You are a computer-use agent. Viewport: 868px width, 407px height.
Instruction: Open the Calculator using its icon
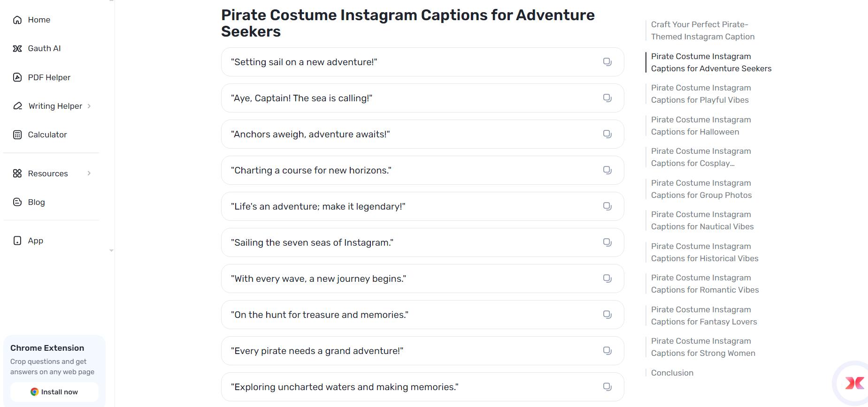17,135
